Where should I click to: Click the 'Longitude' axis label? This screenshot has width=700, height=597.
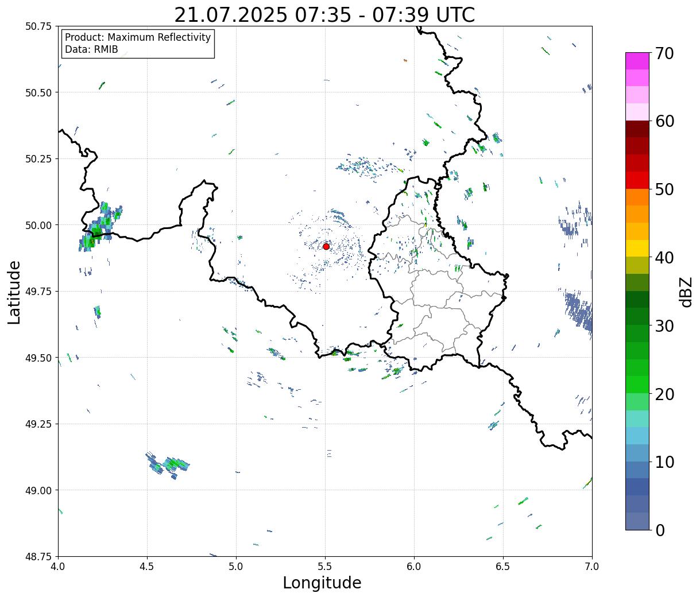coord(322,583)
